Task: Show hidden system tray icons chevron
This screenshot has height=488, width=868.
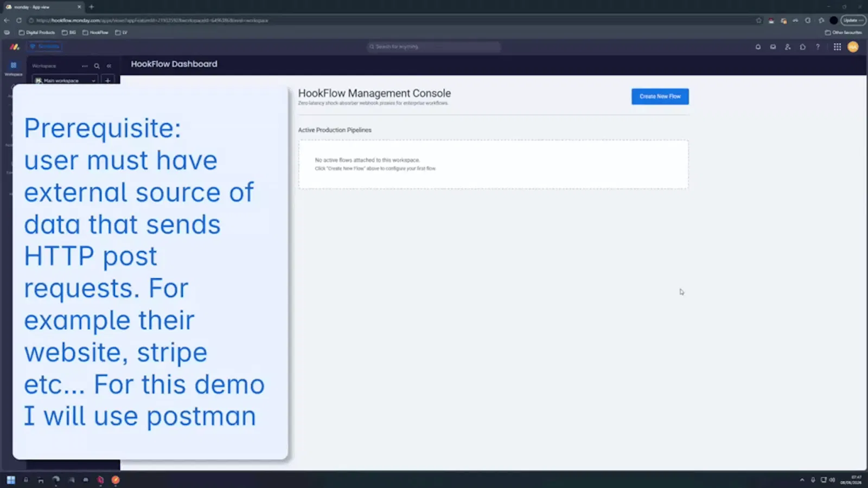Action: click(x=802, y=480)
